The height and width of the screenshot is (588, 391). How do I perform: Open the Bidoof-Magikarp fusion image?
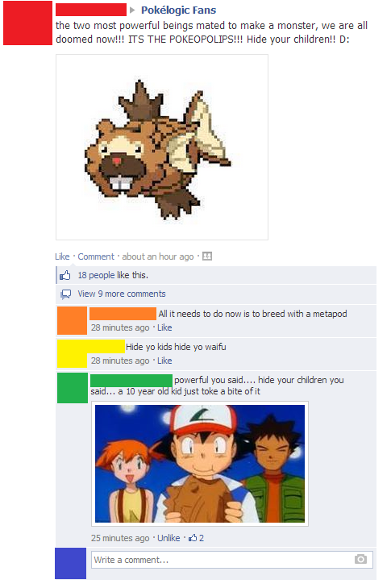(x=162, y=147)
